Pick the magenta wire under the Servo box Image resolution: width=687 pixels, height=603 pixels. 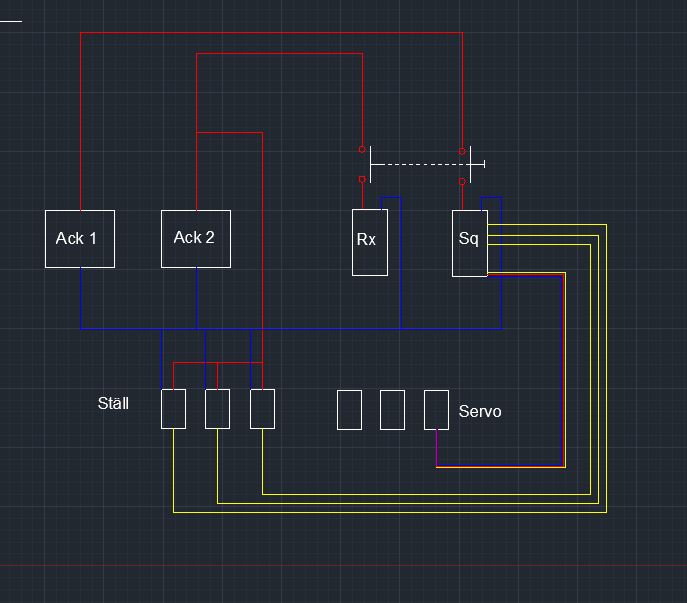pyautogui.click(x=436, y=447)
